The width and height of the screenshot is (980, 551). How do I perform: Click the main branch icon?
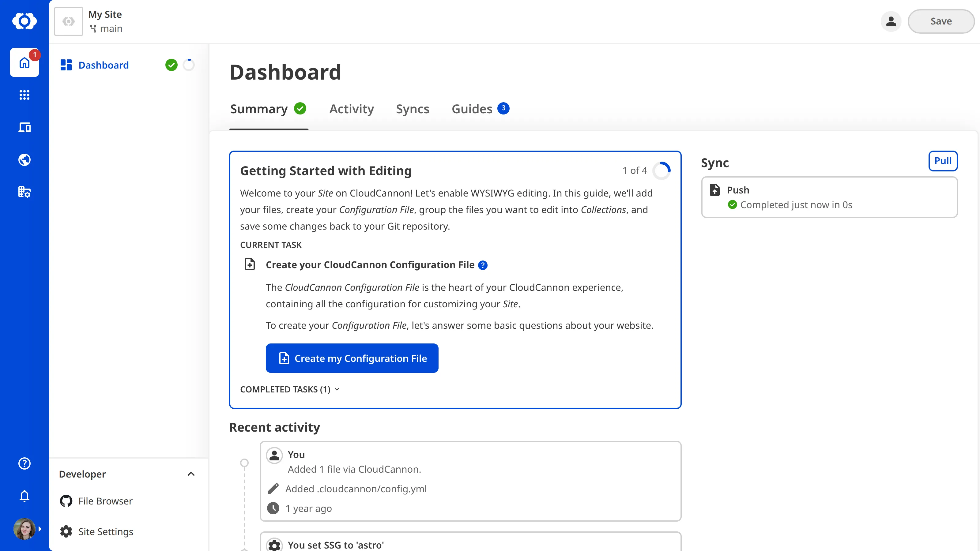[x=93, y=28]
